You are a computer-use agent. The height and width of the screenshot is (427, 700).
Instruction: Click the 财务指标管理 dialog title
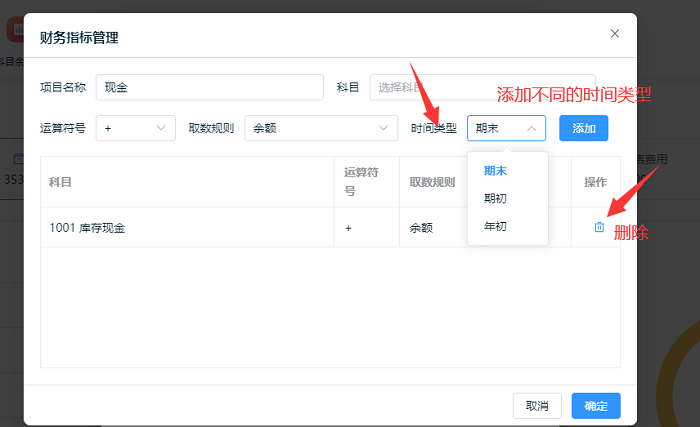[79, 37]
